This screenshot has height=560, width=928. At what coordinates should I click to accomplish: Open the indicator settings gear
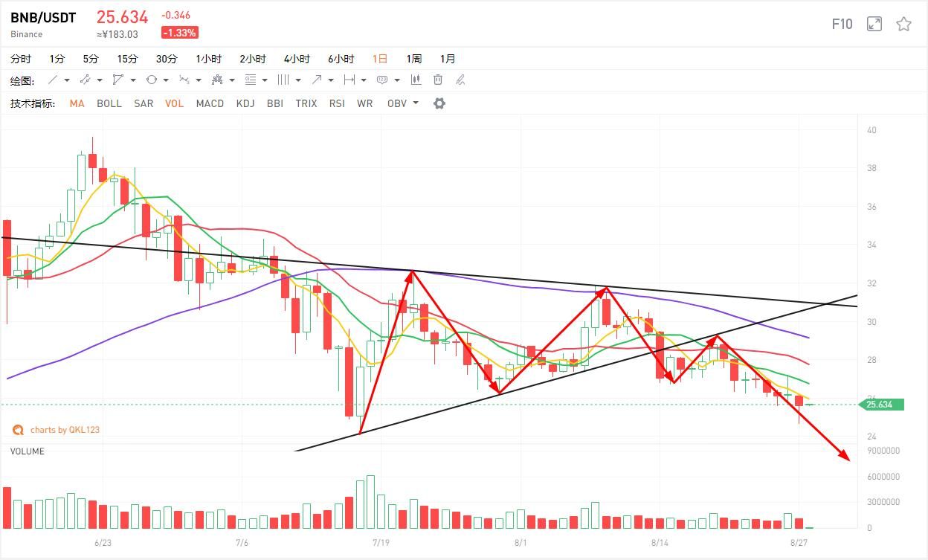[439, 103]
